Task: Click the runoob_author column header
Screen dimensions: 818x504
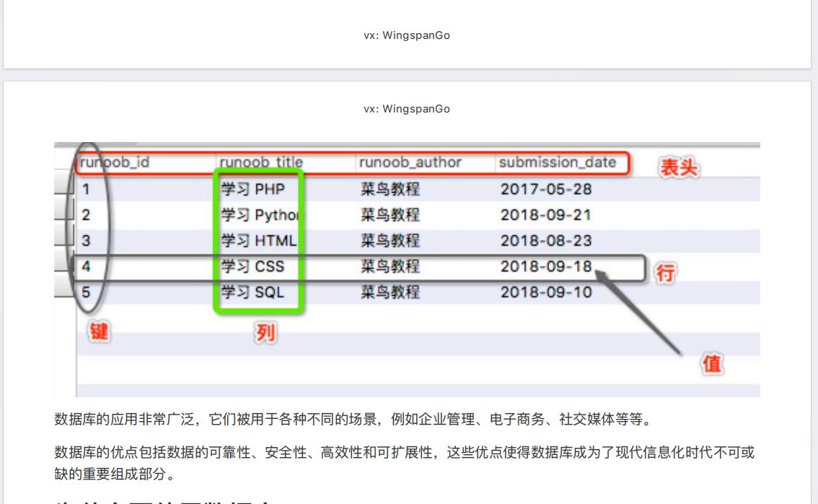Action: click(x=410, y=163)
